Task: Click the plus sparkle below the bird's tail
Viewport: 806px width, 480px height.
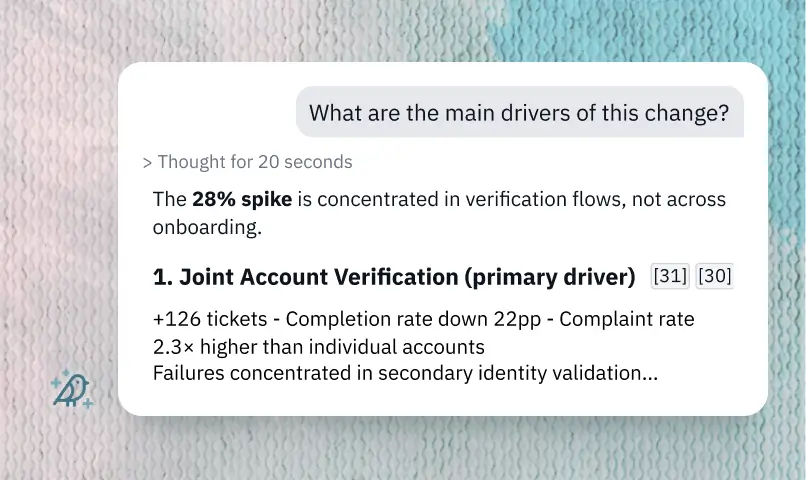Action: [88, 403]
